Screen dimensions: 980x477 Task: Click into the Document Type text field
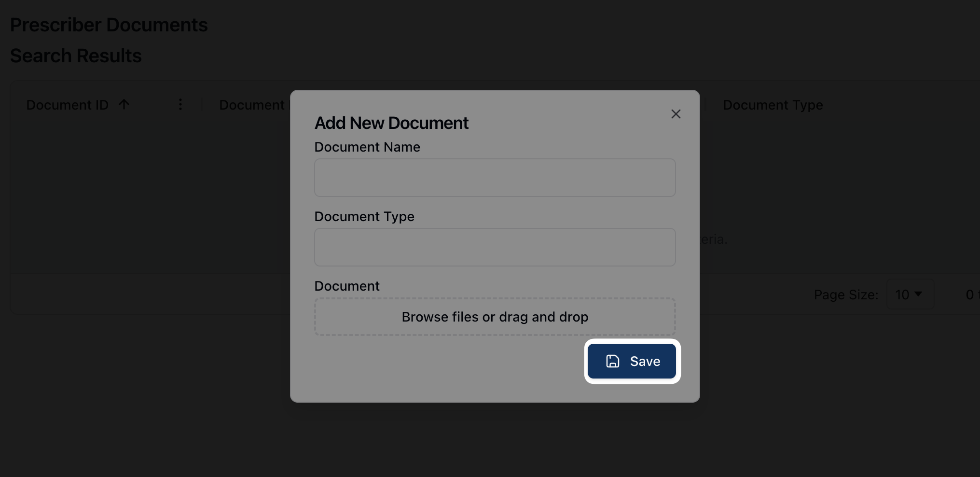495,247
